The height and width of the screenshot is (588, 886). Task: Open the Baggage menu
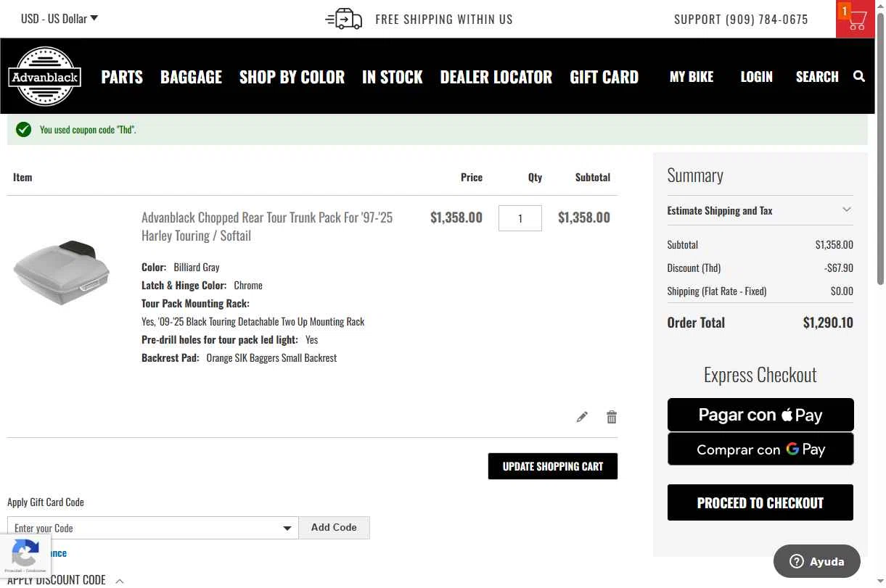[x=191, y=77]
